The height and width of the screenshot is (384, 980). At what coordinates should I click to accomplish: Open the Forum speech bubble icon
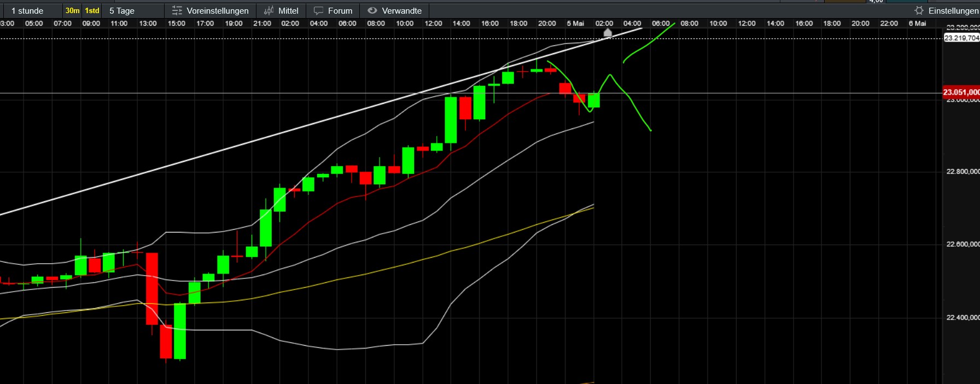(318, 10)
